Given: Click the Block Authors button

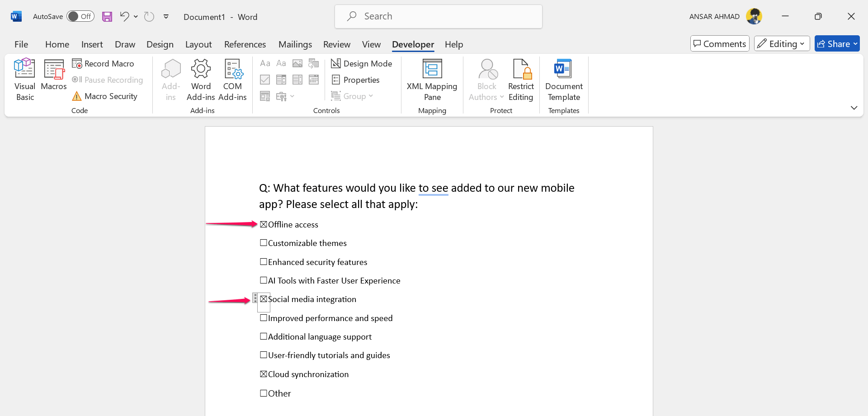Looking at the screenshot, I should point(486,80).
